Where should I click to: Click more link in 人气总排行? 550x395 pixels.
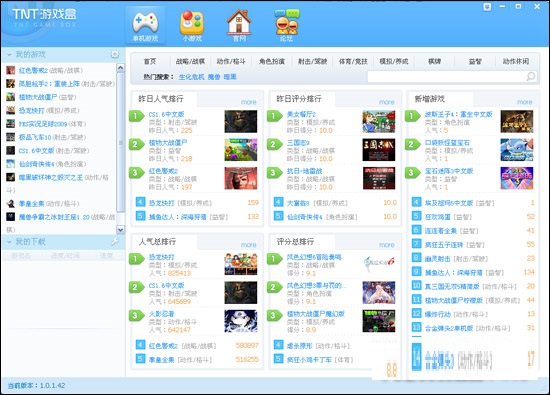[249, 245]
